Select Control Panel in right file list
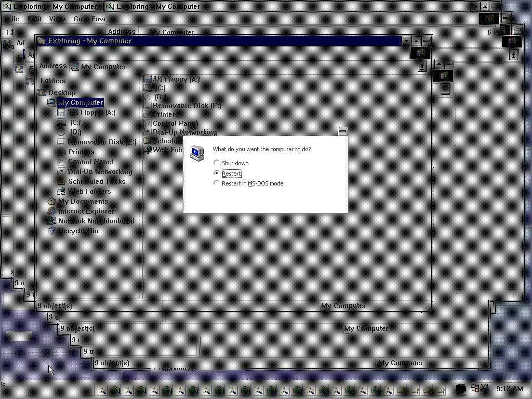The height and width of the screenshot is (399, 532). tap(175, 123)
